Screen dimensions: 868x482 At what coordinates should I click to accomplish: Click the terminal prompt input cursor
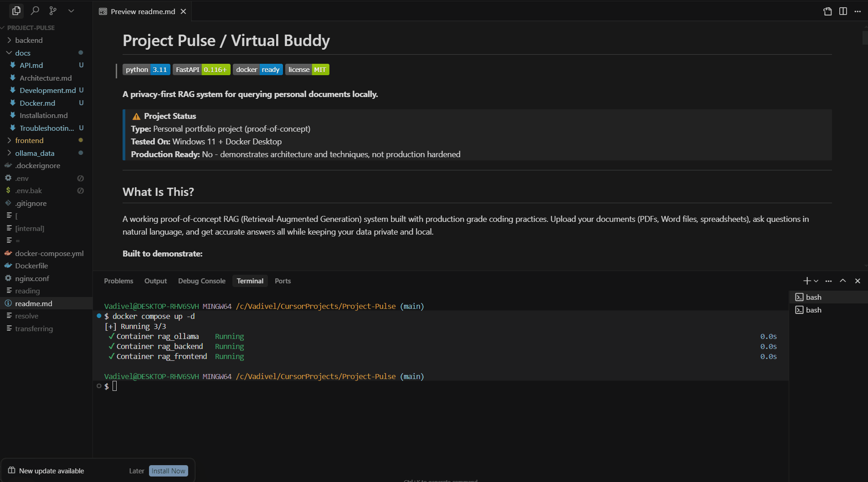(x=114, y=386)
